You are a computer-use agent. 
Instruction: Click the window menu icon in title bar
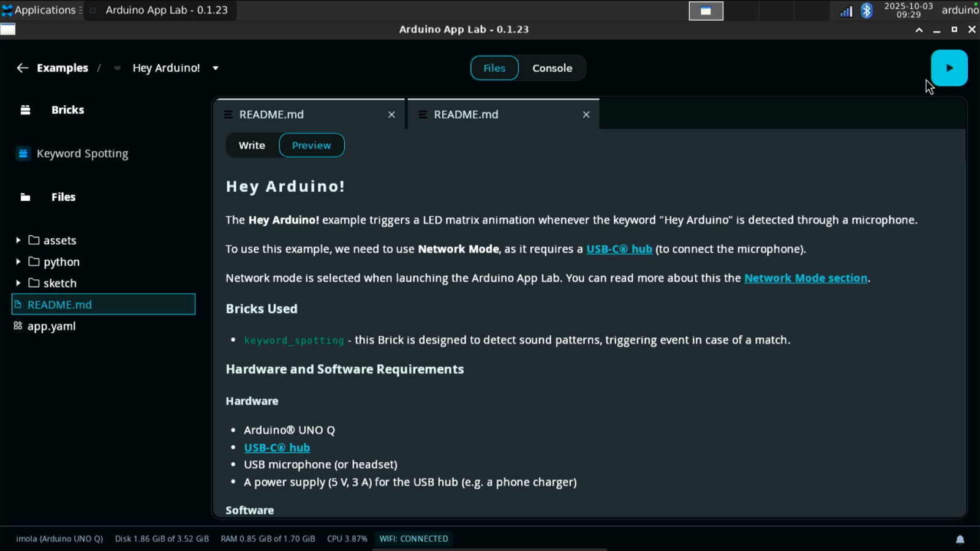[x=8, y=29]
